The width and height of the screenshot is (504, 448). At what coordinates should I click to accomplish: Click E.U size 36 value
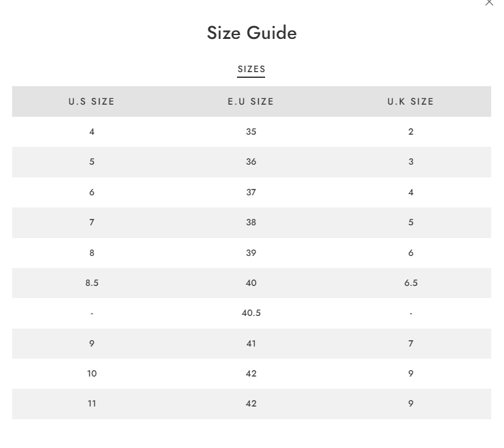[251, 161]
